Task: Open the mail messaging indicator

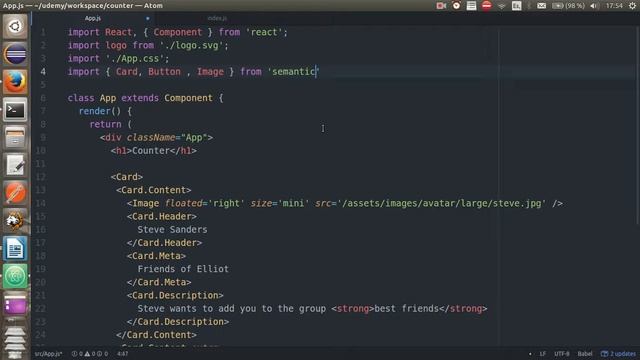Action: click(541, 6)
